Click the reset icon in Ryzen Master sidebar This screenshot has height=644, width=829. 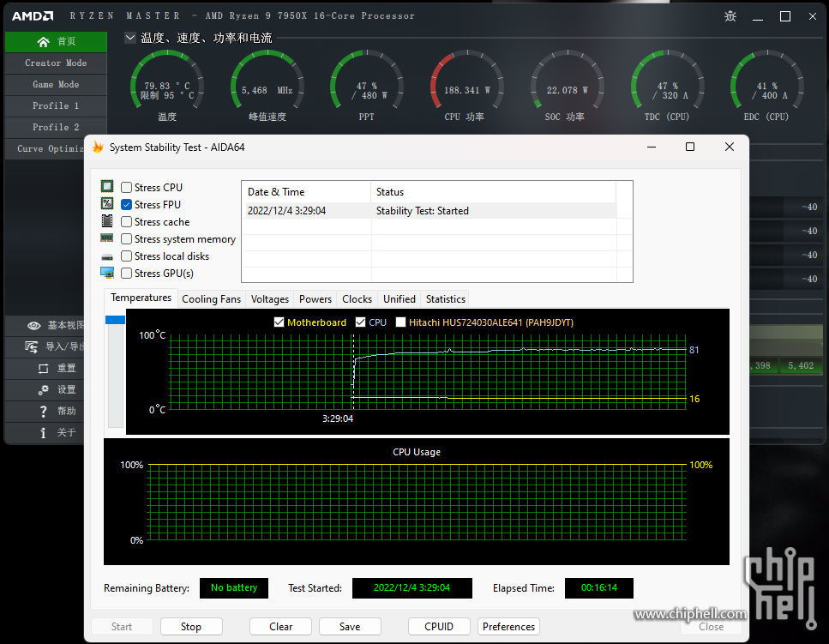coord(44,369)
